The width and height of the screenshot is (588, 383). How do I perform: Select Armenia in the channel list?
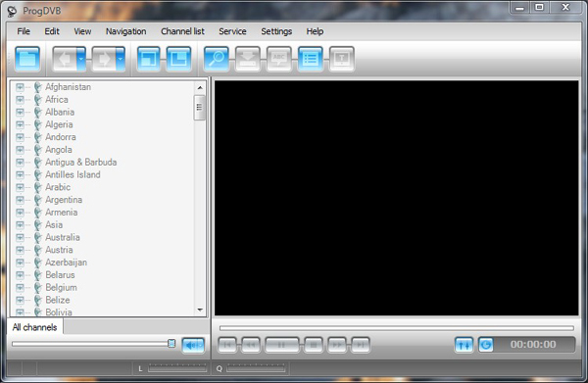point(62,213)
